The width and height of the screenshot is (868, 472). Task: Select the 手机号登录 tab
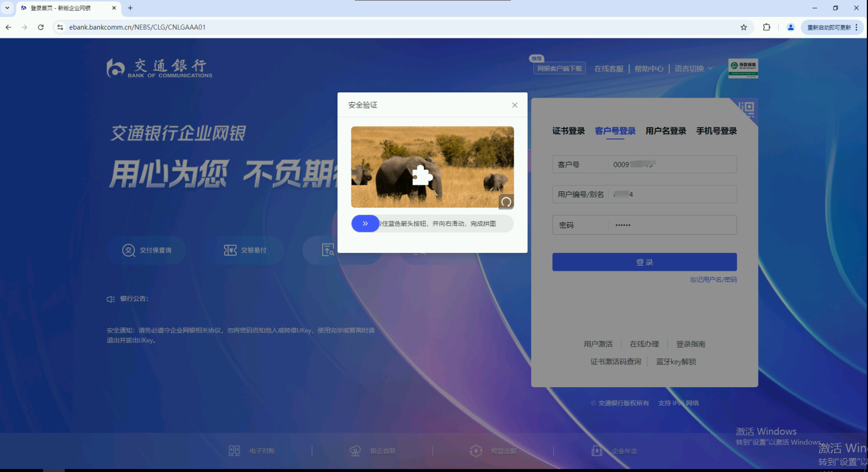tap(716, 131)
